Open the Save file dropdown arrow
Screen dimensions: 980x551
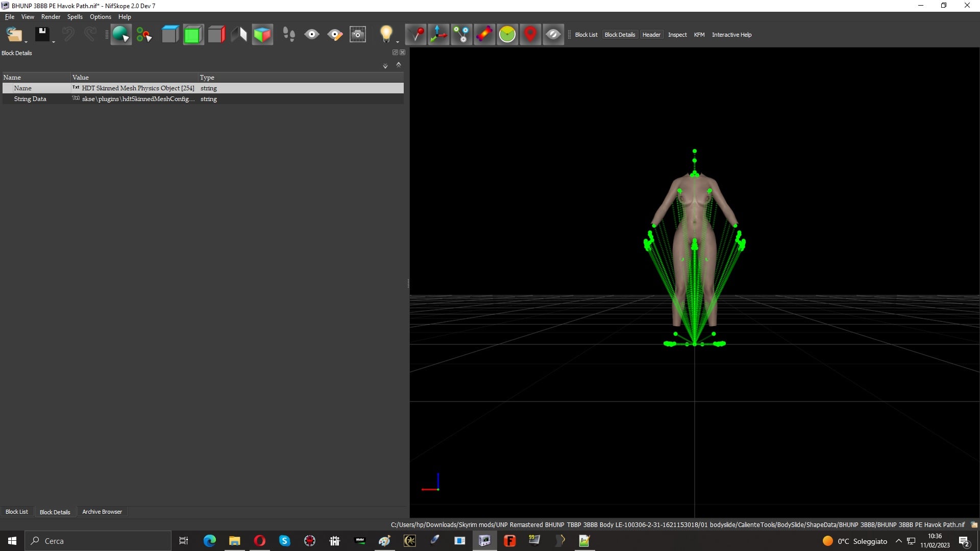click(54, 42)
